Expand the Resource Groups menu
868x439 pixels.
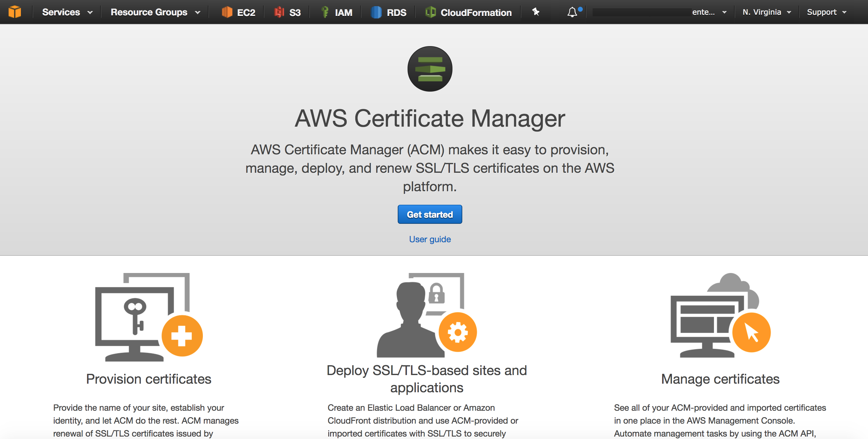155,13
